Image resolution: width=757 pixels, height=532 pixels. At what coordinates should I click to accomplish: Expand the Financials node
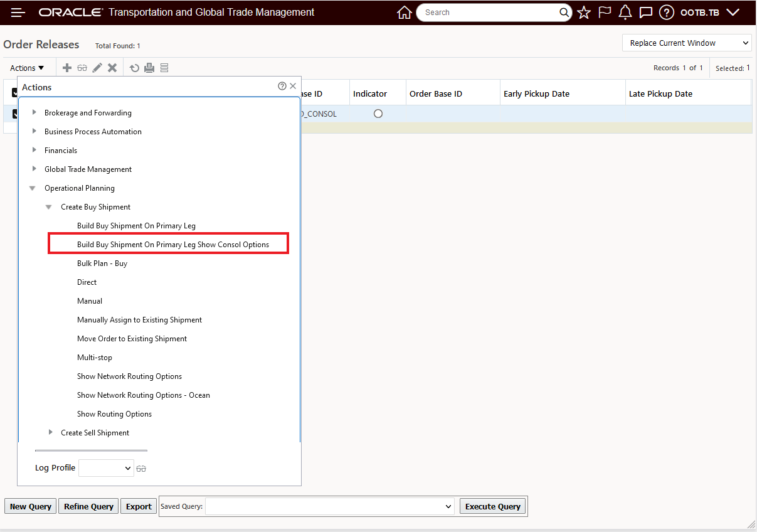pyautogui.click(x=34, y=150)
